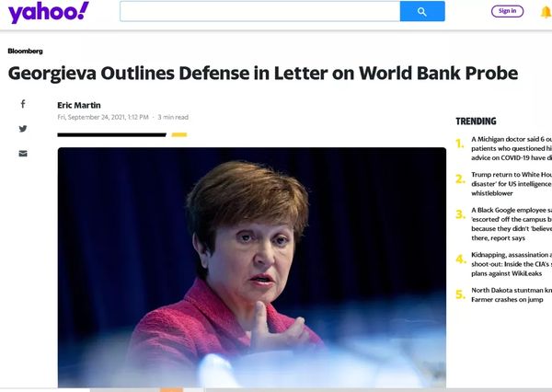Share the article on Facebook
This screenshot has width=552, height=392.
click(x=23, y=105)
